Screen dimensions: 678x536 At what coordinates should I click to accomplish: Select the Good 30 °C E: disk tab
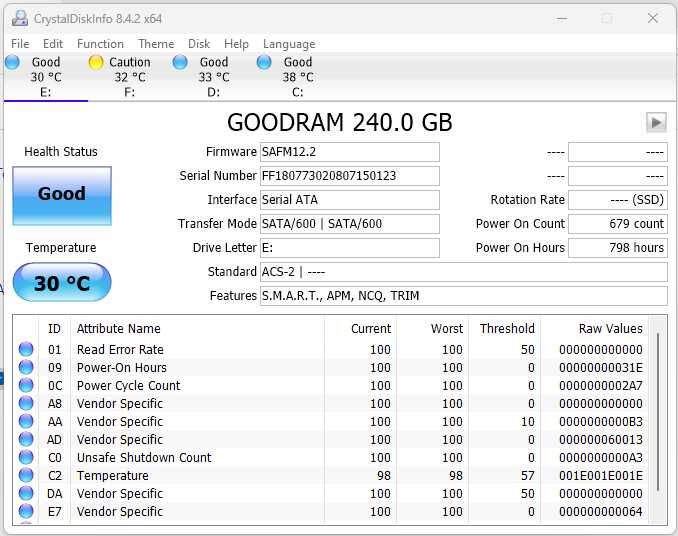point(46,77)
